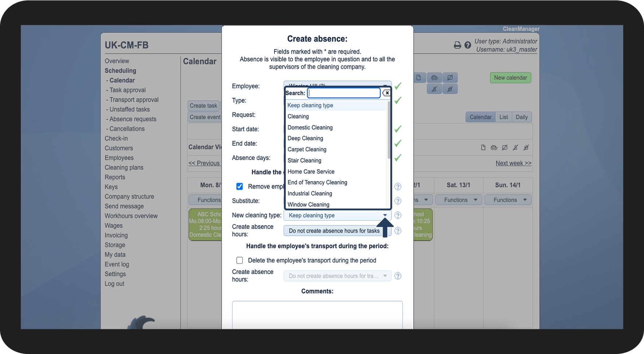This screenshot has height=354, width=644.
Task: Select 'Cleaning' option in the list
Action: (335, 116)
